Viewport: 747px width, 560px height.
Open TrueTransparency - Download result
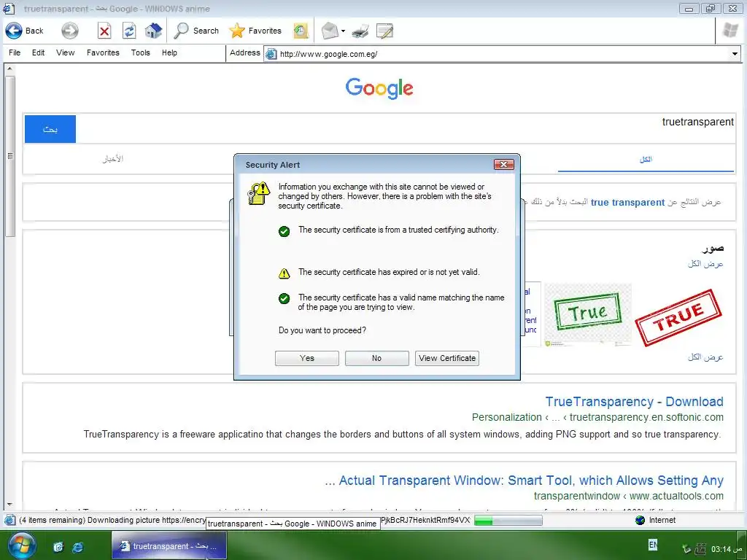click(634, 402)
